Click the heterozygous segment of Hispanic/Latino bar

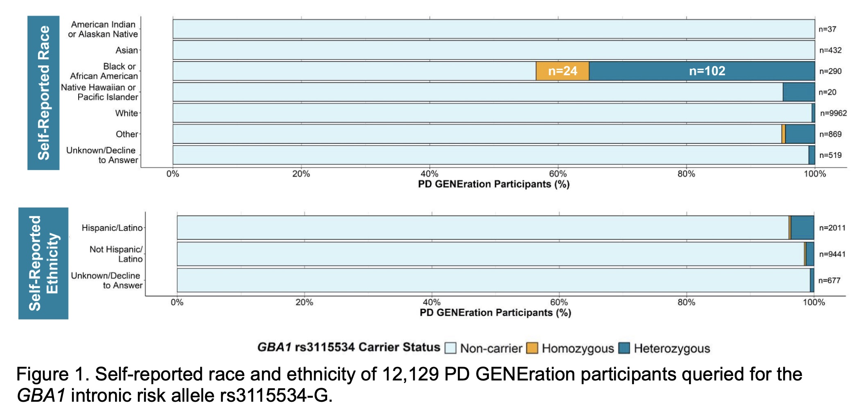(x=802, y=228)
